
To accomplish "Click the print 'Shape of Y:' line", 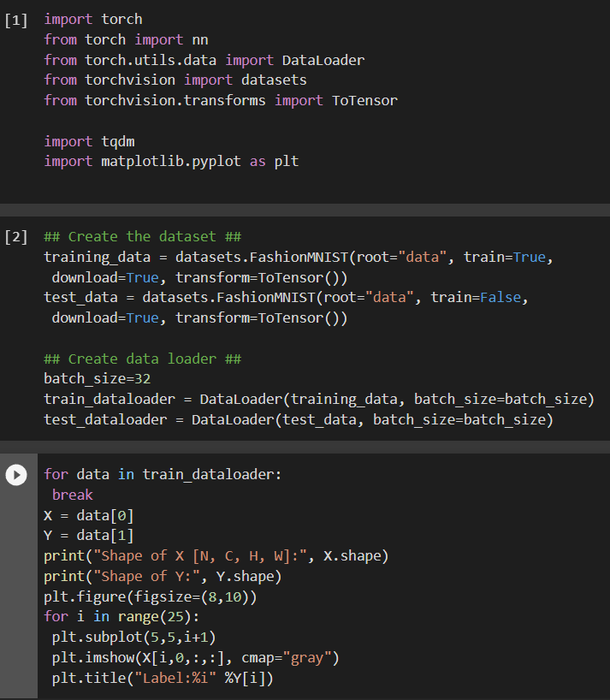I will tap(163, 577).
